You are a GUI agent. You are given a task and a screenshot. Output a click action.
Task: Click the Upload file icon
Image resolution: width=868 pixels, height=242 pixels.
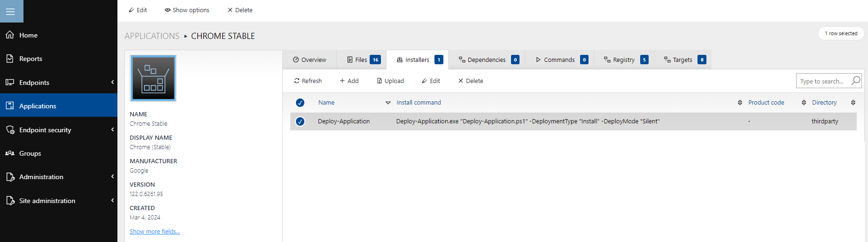click(380, 81)
